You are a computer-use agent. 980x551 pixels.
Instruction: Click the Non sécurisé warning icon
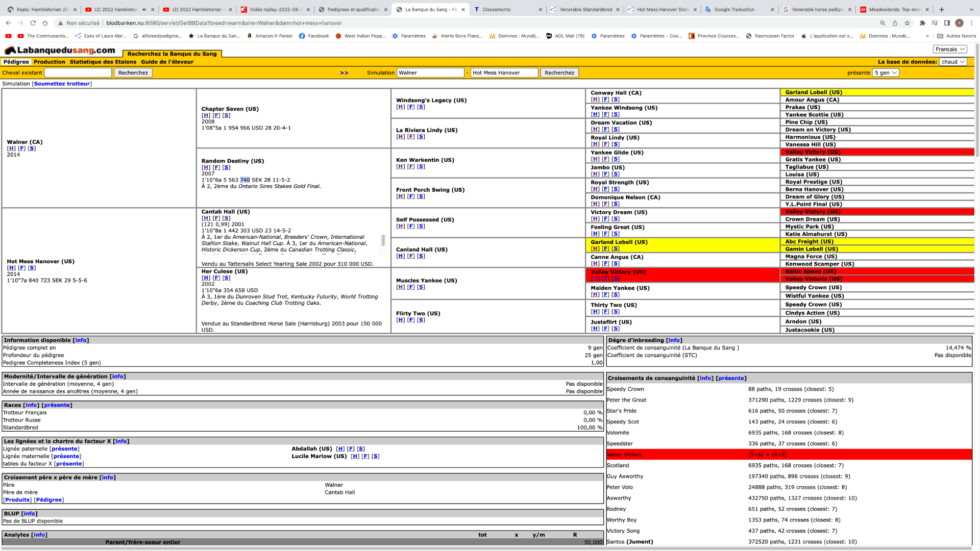61,23
